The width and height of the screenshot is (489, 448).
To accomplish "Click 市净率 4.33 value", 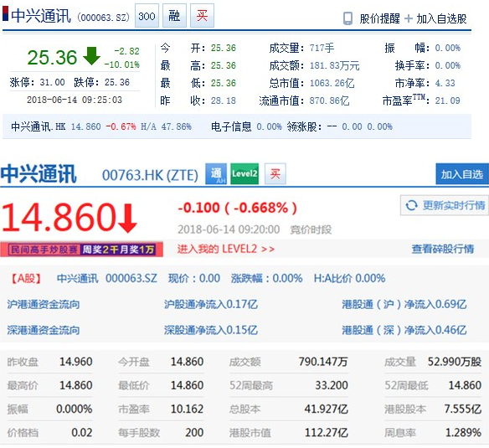I will pos(445,83).
